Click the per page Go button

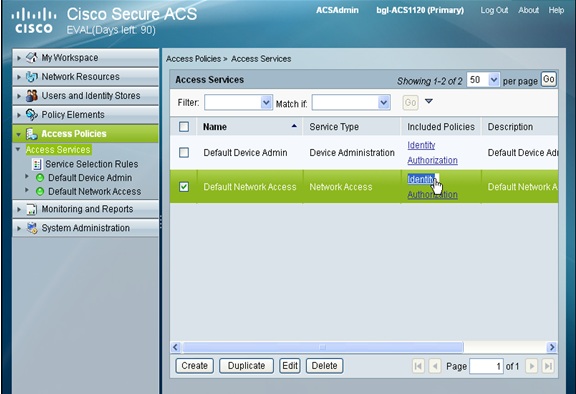point(548,79)
